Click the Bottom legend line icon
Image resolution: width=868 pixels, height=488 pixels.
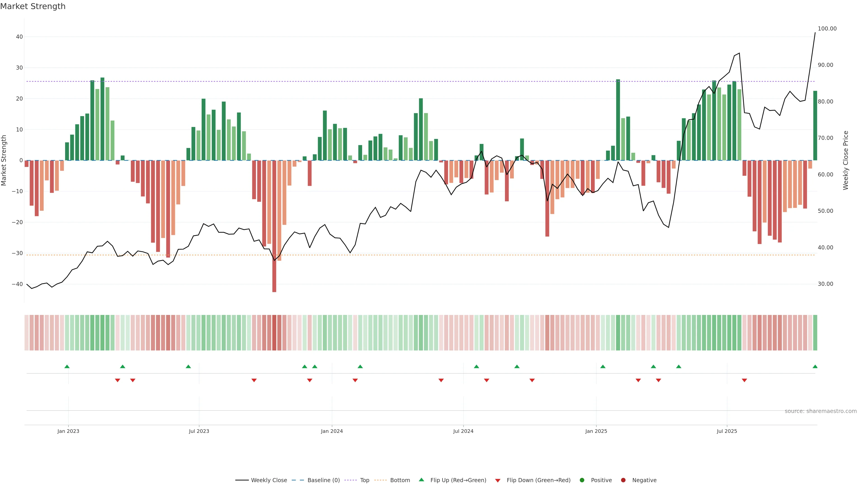pos(380,480)
